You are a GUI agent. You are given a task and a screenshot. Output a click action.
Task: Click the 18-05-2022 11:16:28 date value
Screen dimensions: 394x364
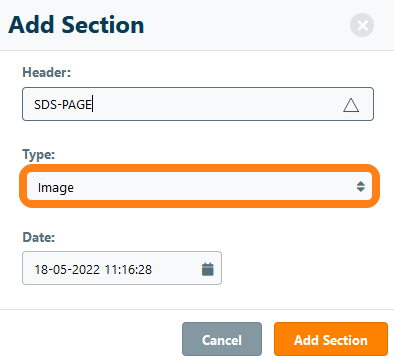pyautogui.click(x=93, y=269)
